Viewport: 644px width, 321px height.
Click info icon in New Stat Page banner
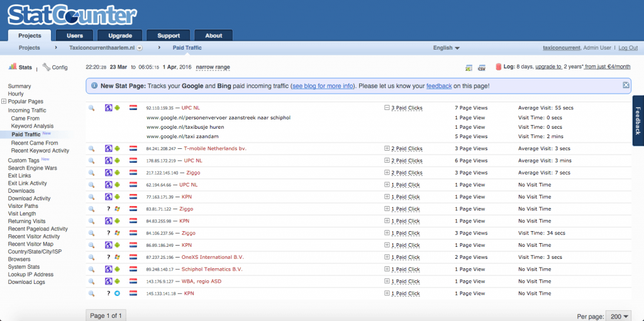click(94, 86)
